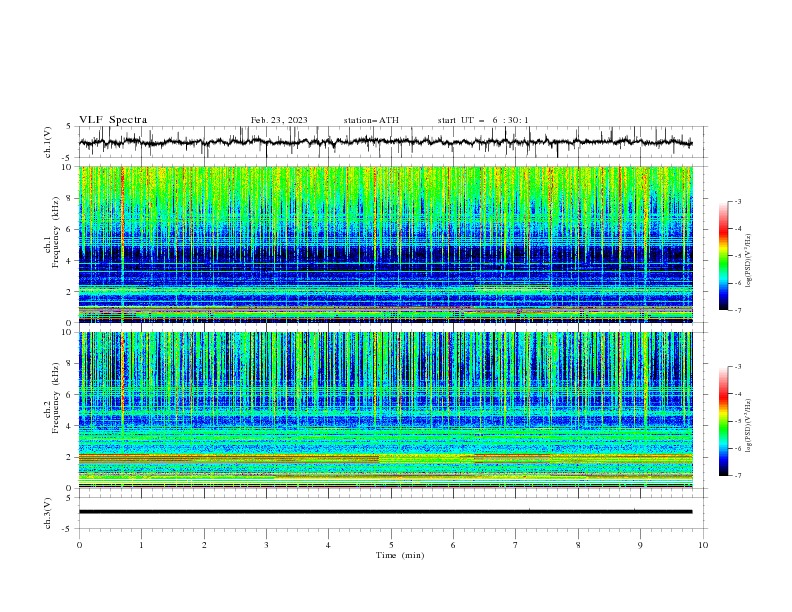The image size is (792, 612).
Task: Click the time axis tick label '7'
Action: (x=516, y=545)
